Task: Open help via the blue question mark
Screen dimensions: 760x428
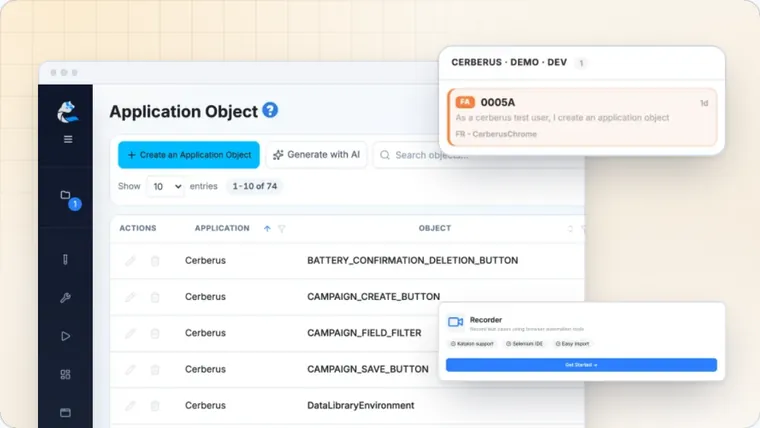Action: coord(270,110)
